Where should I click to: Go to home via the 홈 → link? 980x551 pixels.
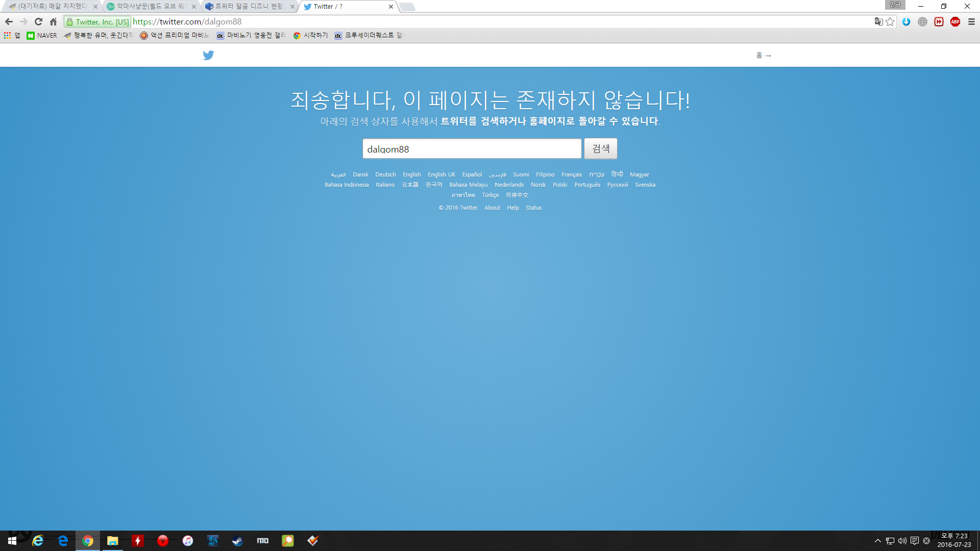(764, 55)
